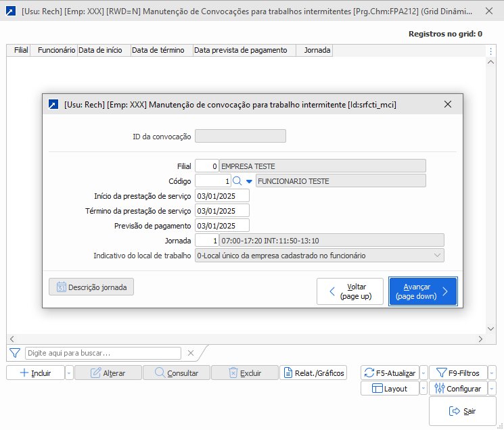This screenshot has height=430, width=504.
Task: Click the Incluir button in main window
Action: (x=35, y=373)
